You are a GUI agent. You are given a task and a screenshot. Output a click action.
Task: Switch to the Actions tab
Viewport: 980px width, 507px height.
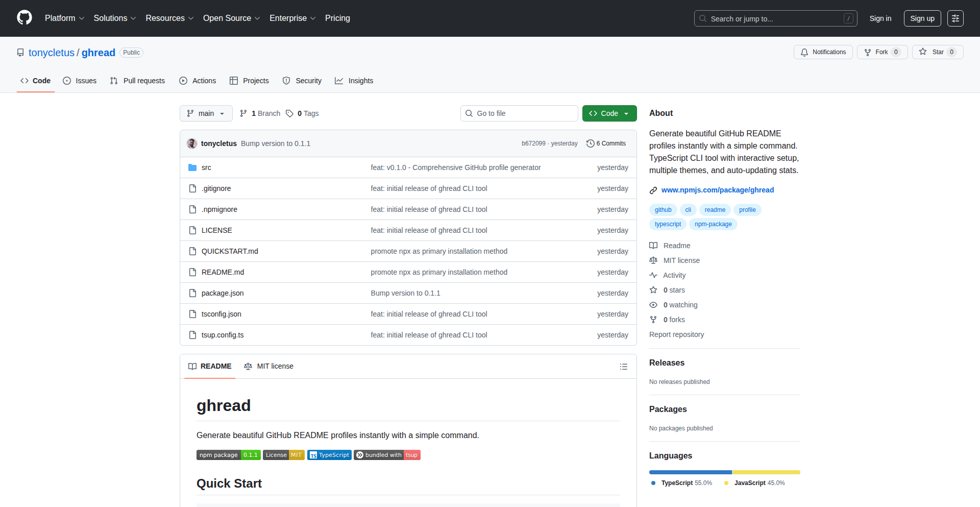(198, 81)
